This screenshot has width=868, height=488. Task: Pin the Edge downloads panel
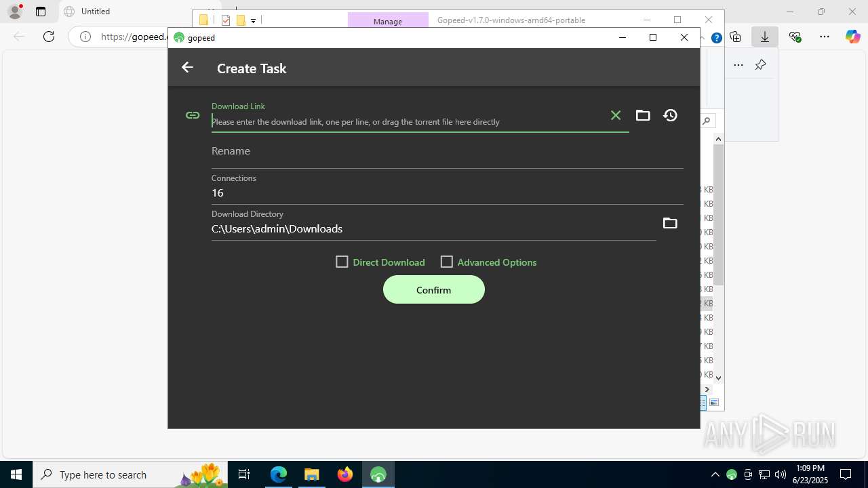click(760, 65)
